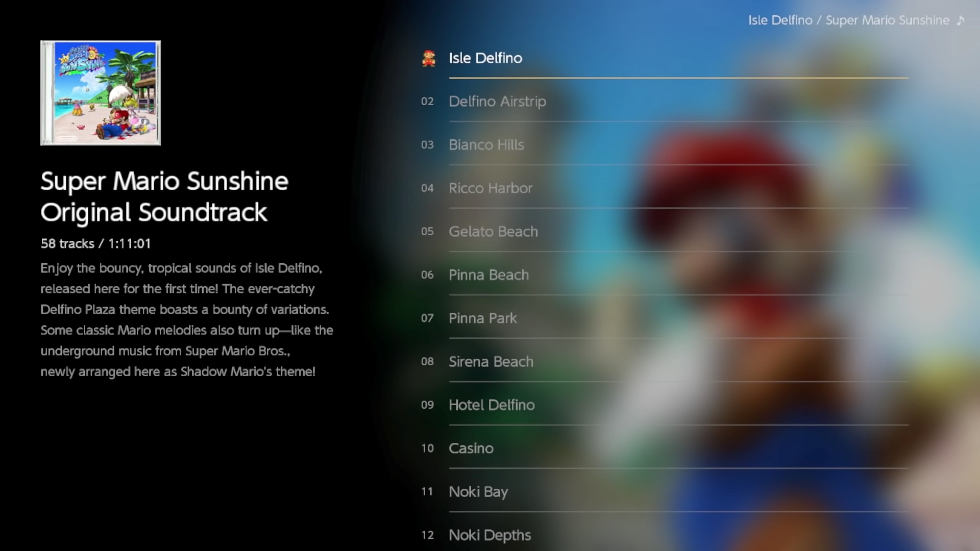
Task: Play track 02 Delfino Airstrip
Action: [x=497, y=102]
